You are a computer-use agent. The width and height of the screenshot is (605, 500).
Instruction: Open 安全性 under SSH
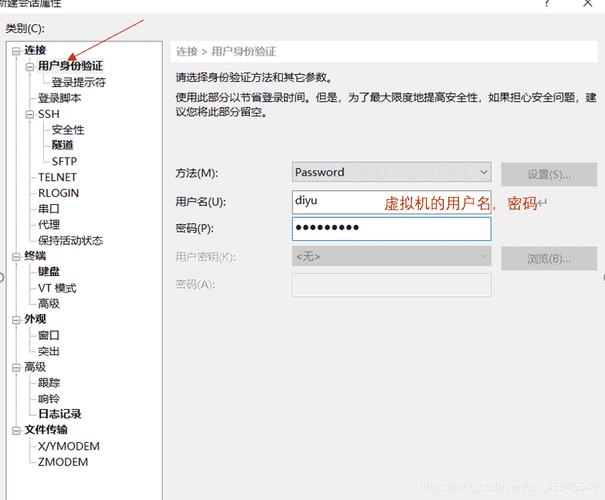[68, 130]
